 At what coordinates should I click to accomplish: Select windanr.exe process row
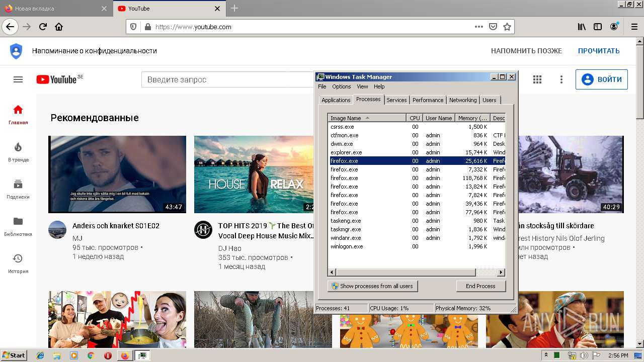tap(417, 238)
